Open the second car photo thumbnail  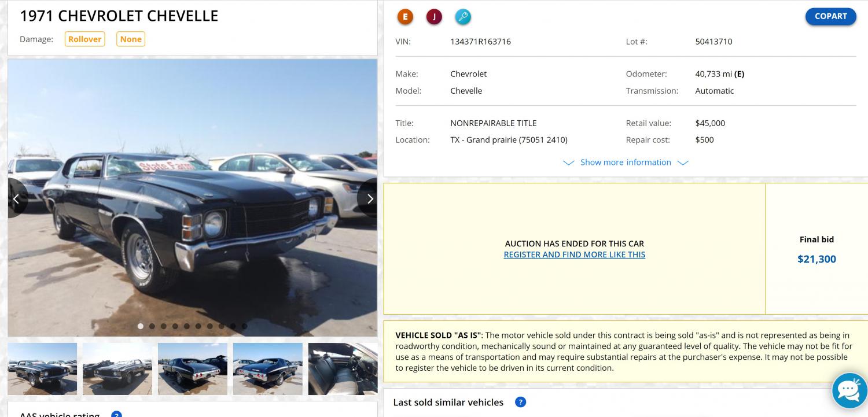tap(117, 369)
